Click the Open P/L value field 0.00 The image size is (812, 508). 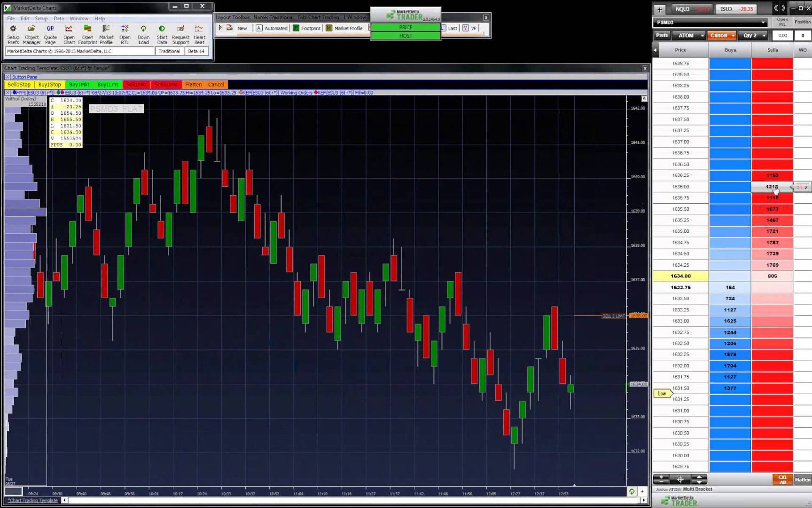coord(782,35)
